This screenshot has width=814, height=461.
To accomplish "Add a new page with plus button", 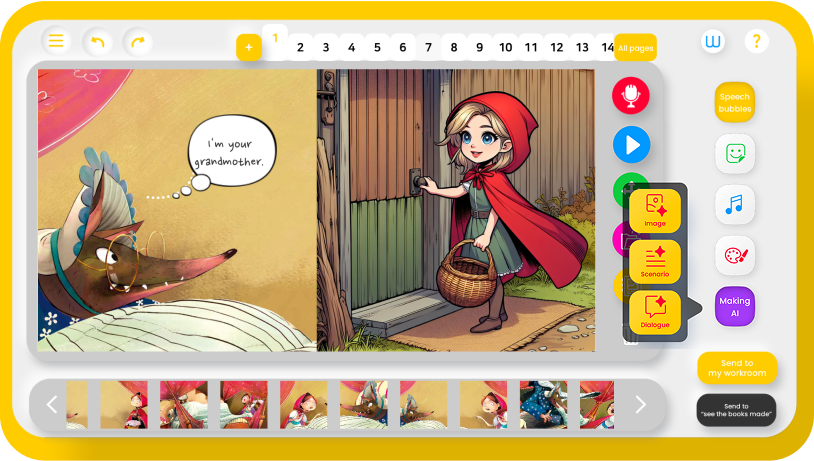I will click(249, 47).
